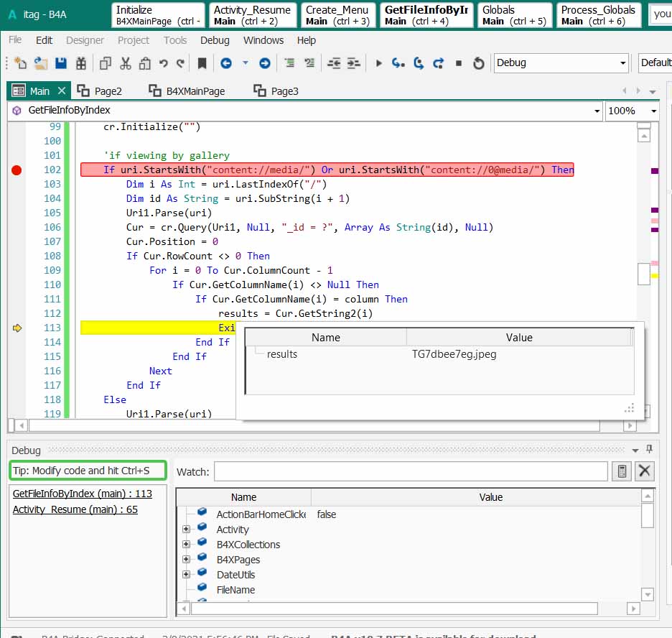Stop debugging with the square stop icon
Screen dimensions: 672x638
point(459,63)
